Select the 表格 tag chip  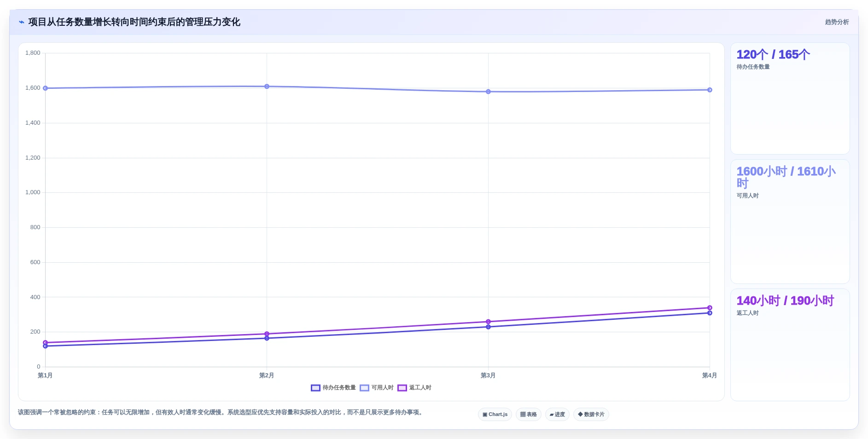pos(529,414)
